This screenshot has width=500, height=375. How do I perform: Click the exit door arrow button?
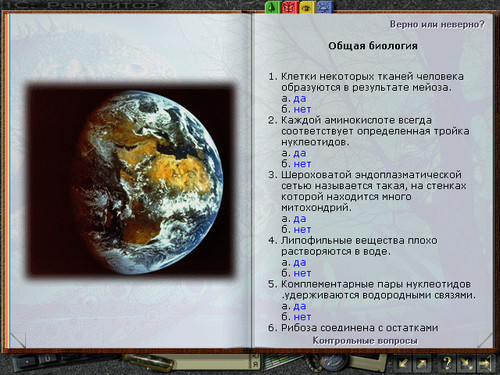(x=485, y=363)
